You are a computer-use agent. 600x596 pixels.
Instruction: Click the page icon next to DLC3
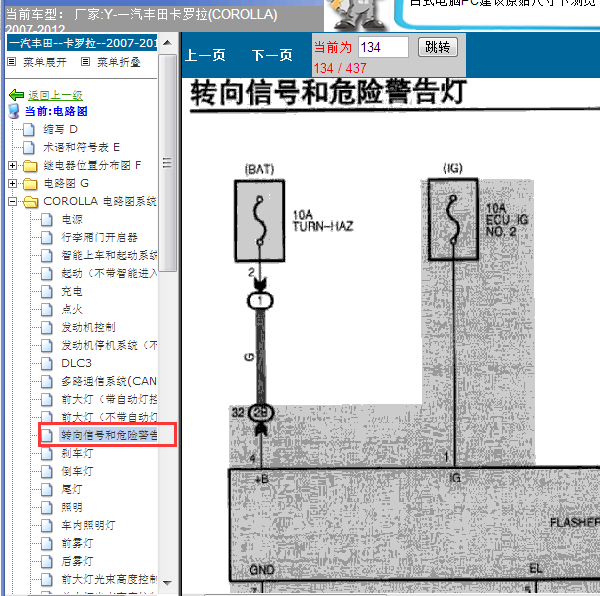coord(47,364)
